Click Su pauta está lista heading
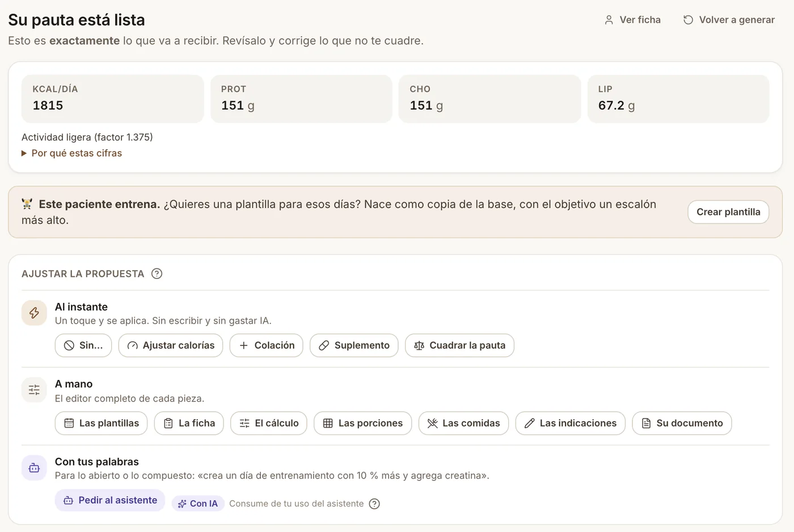Viewport: 794px width, 532px height. [x=77, y=20]
